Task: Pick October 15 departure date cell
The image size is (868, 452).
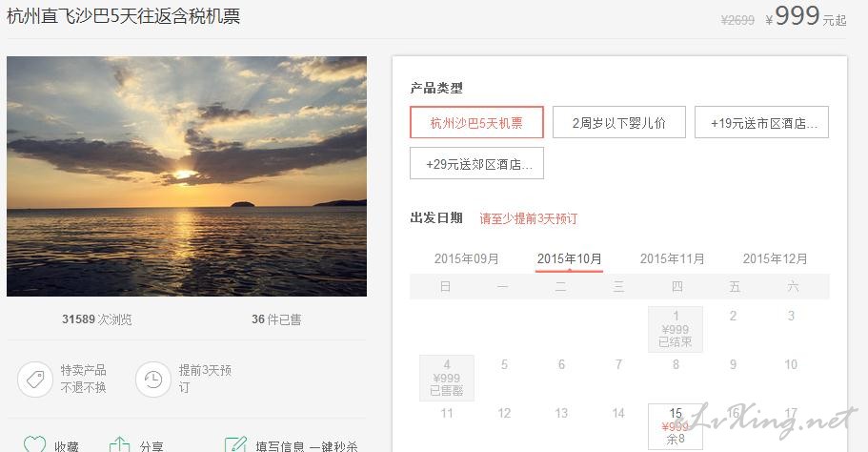Action: pyautogui.click(x=676, y=426)
